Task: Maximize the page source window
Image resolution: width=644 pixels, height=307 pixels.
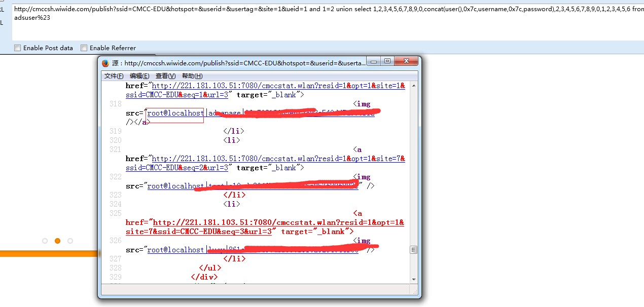Action: (387, 61)
